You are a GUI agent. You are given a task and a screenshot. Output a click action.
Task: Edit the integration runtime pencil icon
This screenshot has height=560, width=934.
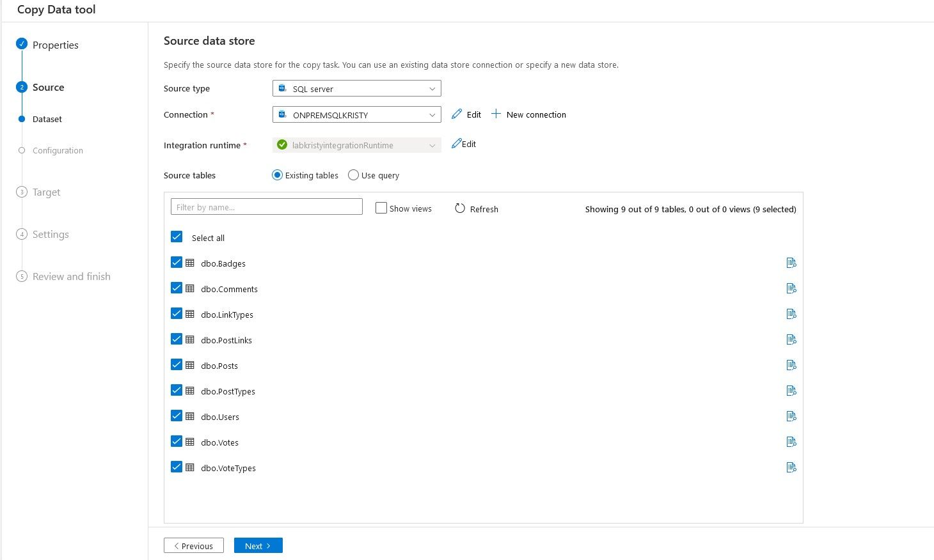pos(457,144)
